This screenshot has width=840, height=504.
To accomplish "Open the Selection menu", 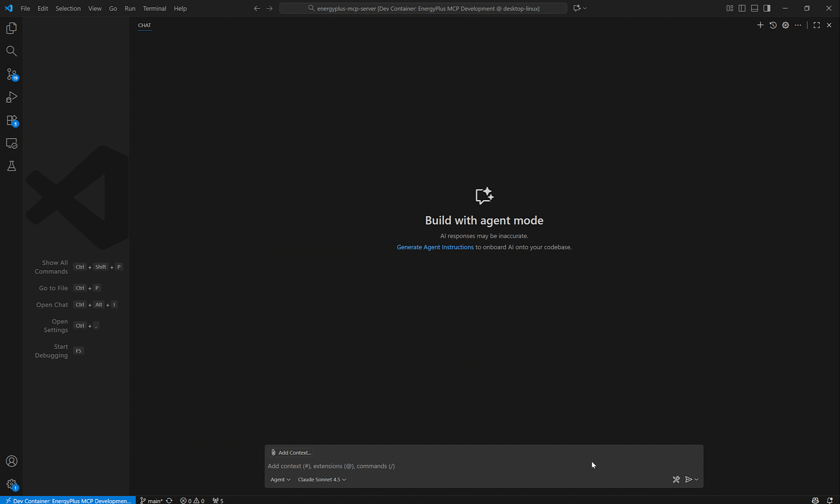I will 68,8.
